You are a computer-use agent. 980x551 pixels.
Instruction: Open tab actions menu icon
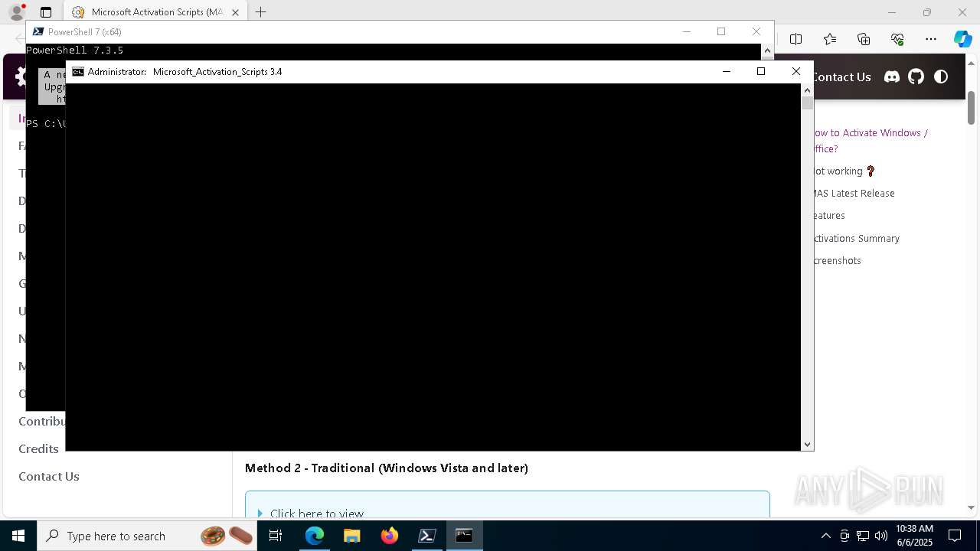(46, 12)
